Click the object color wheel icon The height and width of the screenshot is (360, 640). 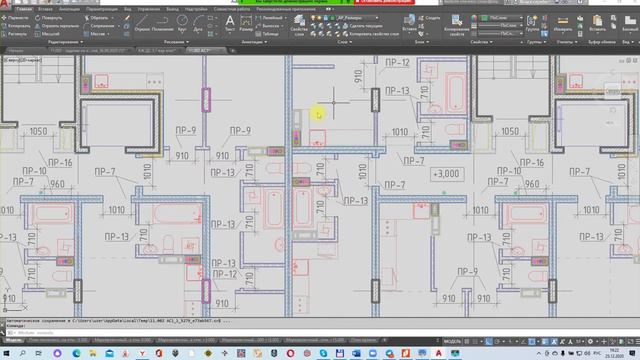click(474, 18)
